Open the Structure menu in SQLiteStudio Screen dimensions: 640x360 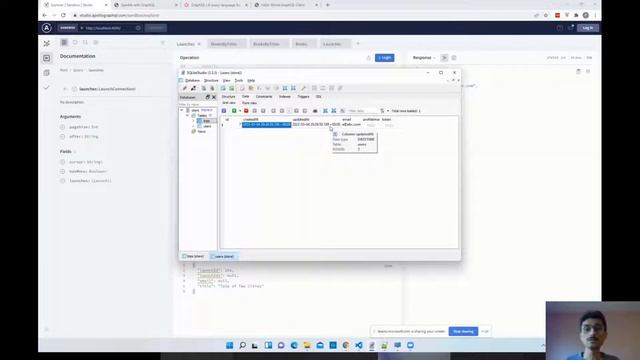211,80
